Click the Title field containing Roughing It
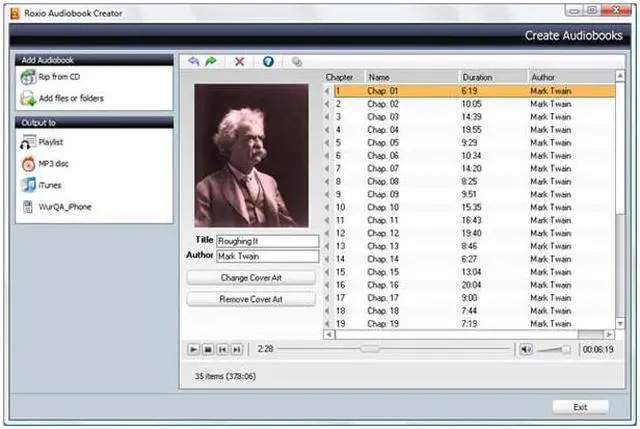 coord(267,241)
